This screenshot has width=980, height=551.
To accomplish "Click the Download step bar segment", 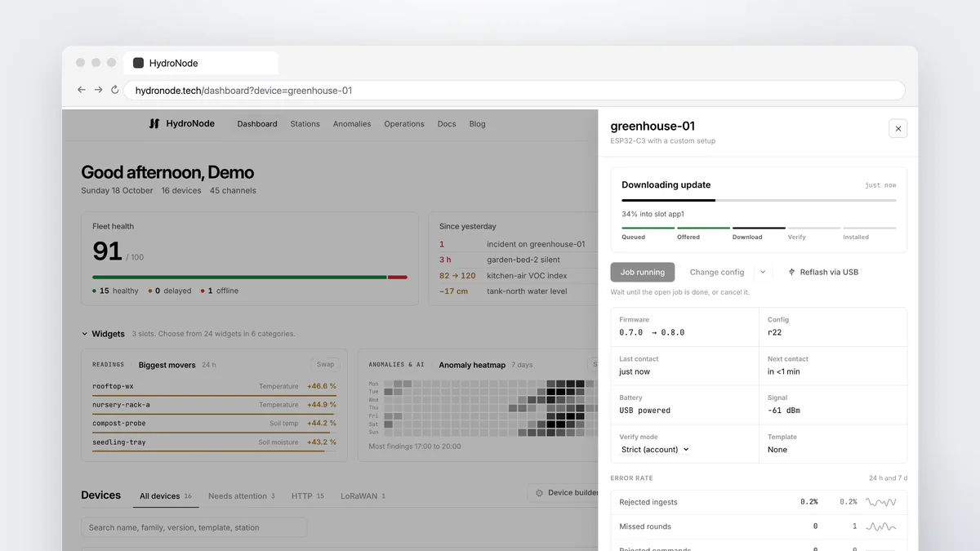I will click(759, 228).
